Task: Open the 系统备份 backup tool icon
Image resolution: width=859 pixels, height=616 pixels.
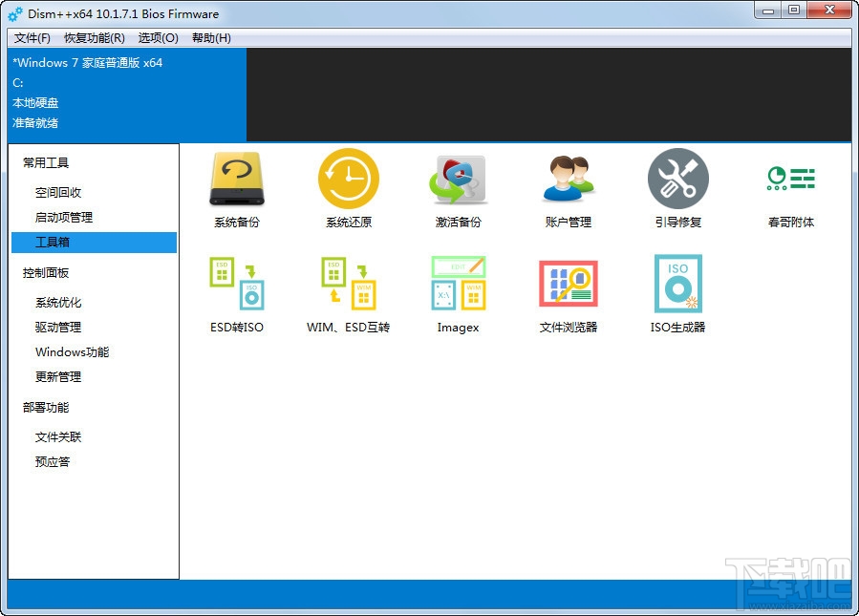Action: pyautogui.click(x=237, y=180)
